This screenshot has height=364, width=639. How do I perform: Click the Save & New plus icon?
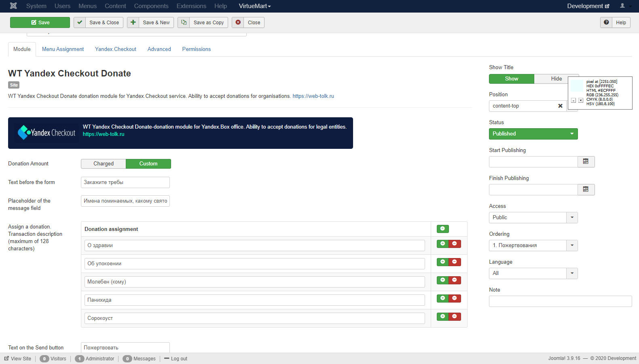click(x=133, y=22)
